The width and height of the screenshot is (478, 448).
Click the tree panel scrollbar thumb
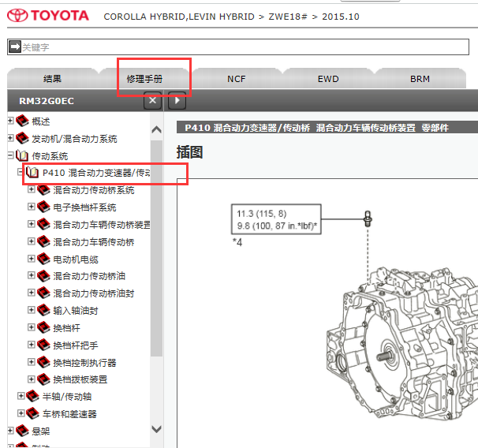point(157,248)
